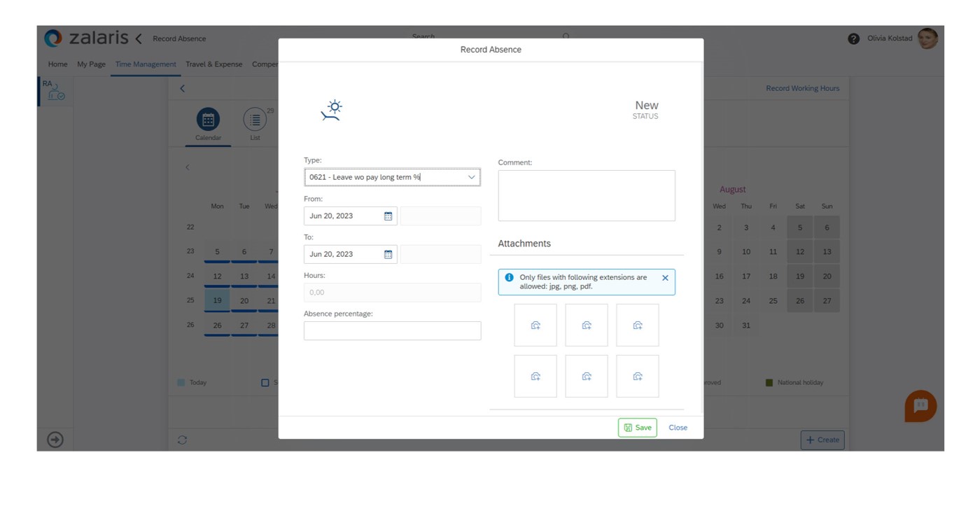This screenshot has width=980, height=525.
Task: Open the To date calendar picker
Action: (388, 255)
